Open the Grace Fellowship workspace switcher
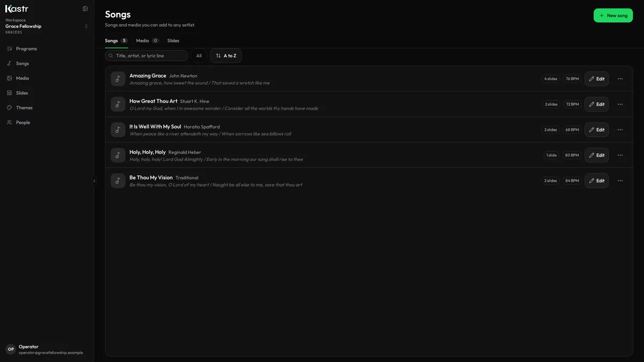Image resolution: width=644 pixels, height=362 pixels. coord(47,26)
